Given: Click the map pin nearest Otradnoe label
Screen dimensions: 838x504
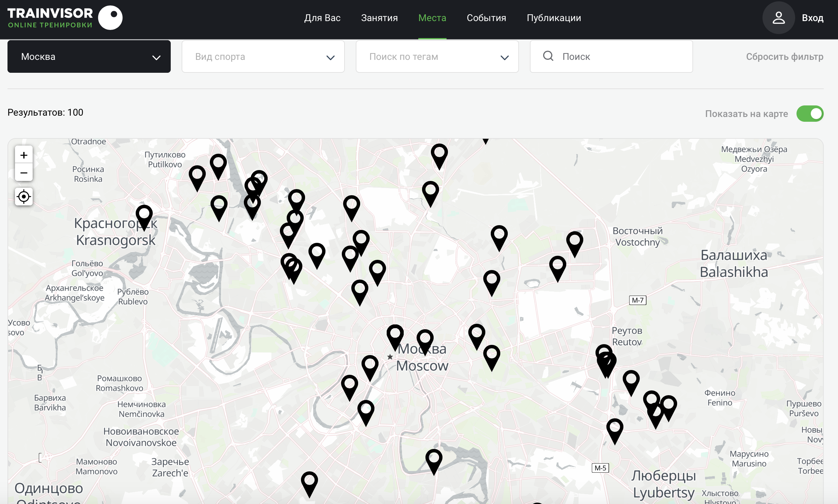Looking at the screenshot, I should pos(197,176).
